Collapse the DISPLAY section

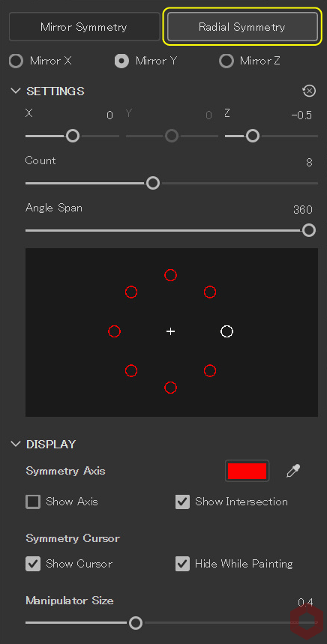click(x=16, y=444)
